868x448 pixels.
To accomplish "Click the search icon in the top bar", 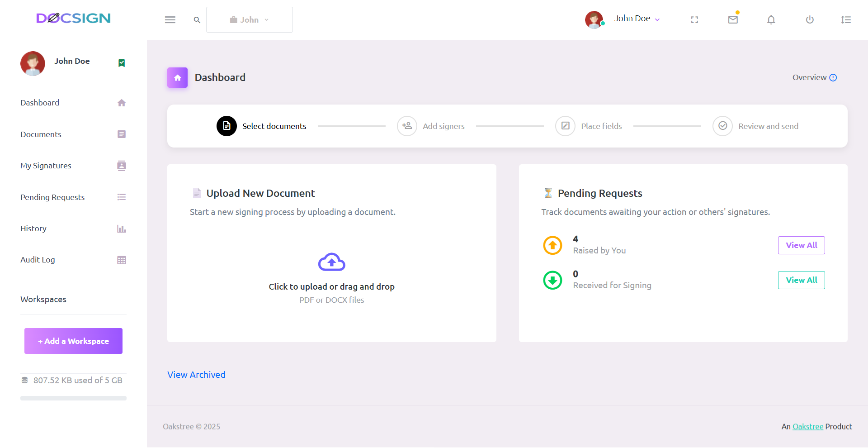I will pyautogui.click(x=197, y=19).
